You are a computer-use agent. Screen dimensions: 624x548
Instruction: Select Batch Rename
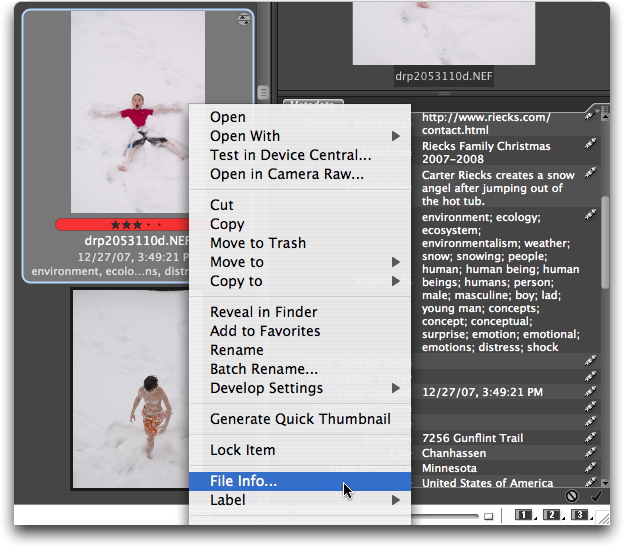tap(300, 369)
